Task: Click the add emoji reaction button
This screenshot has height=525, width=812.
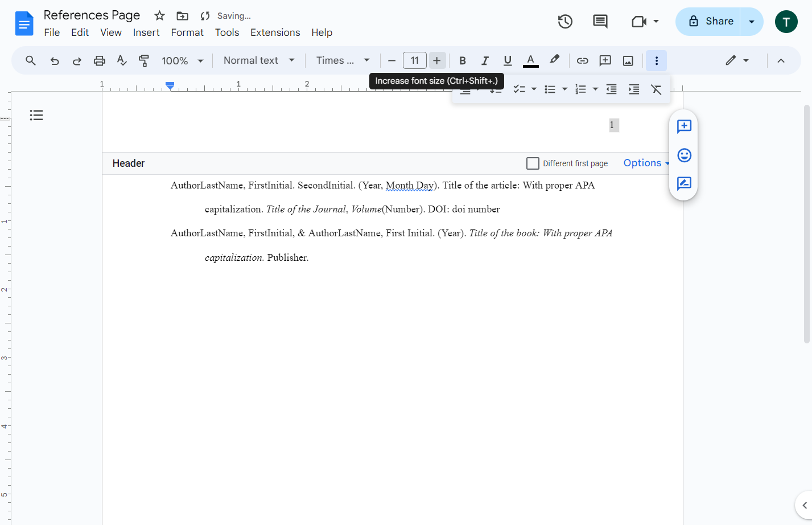Action: 684,155
